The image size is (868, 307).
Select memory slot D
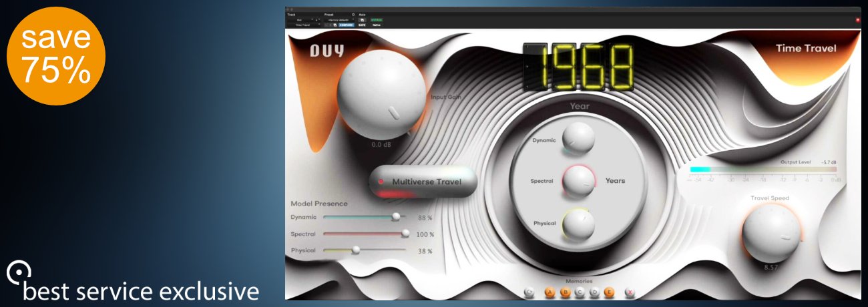pyautogui.click(x=594, y=292)
